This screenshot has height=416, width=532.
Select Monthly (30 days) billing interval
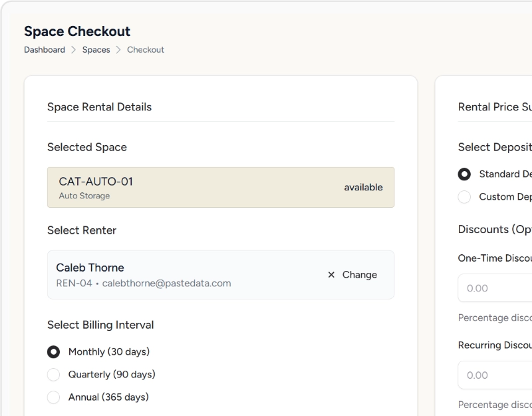coord(54,352)
